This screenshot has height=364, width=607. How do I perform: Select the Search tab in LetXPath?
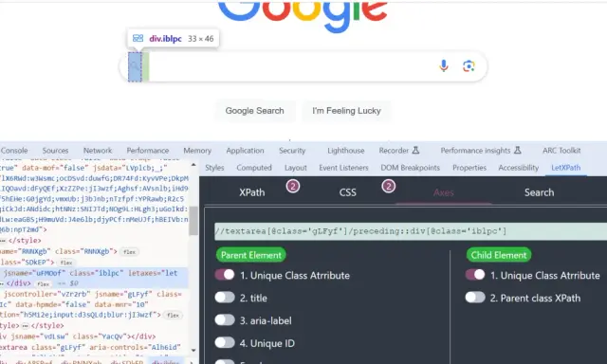point(540,192)
